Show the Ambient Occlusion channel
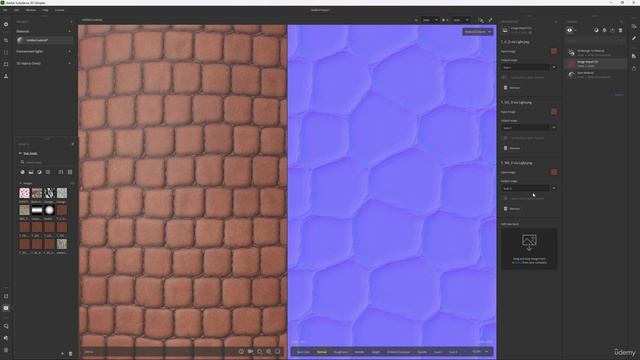 [x=398, y=352]
